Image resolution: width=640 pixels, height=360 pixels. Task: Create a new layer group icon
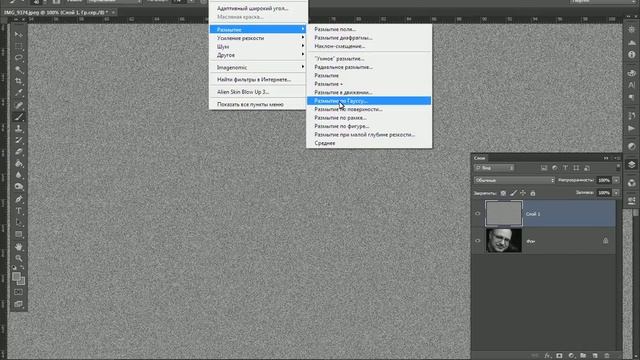click(x=583, y=356)
